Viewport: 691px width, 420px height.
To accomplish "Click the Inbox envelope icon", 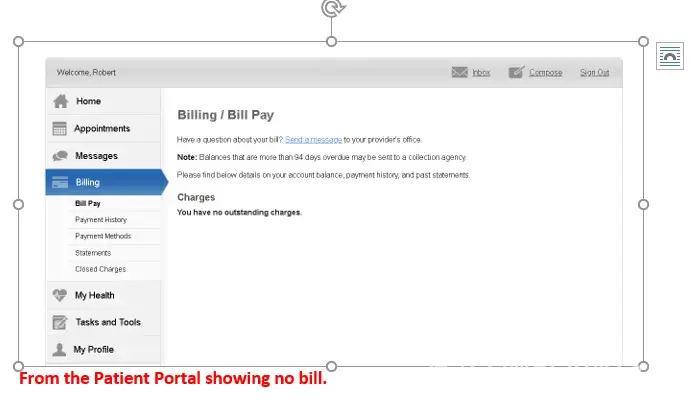I will [x=460, y=72].
